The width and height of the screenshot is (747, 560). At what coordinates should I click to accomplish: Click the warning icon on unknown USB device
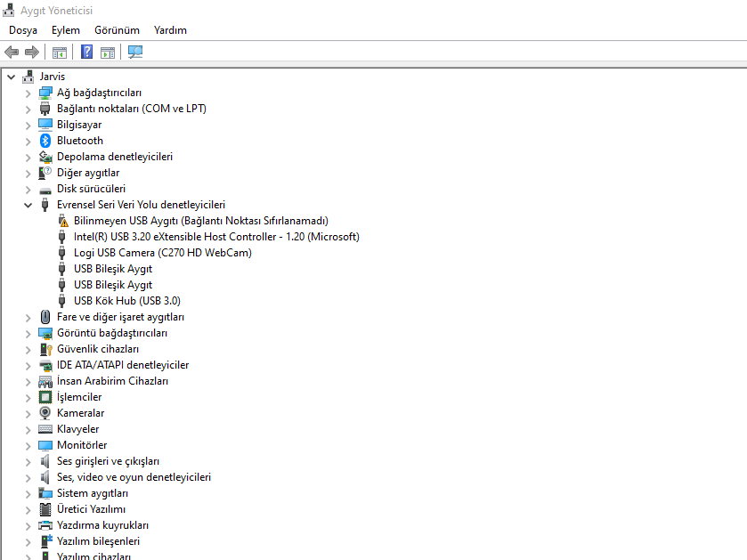click(x=63, y=221)
